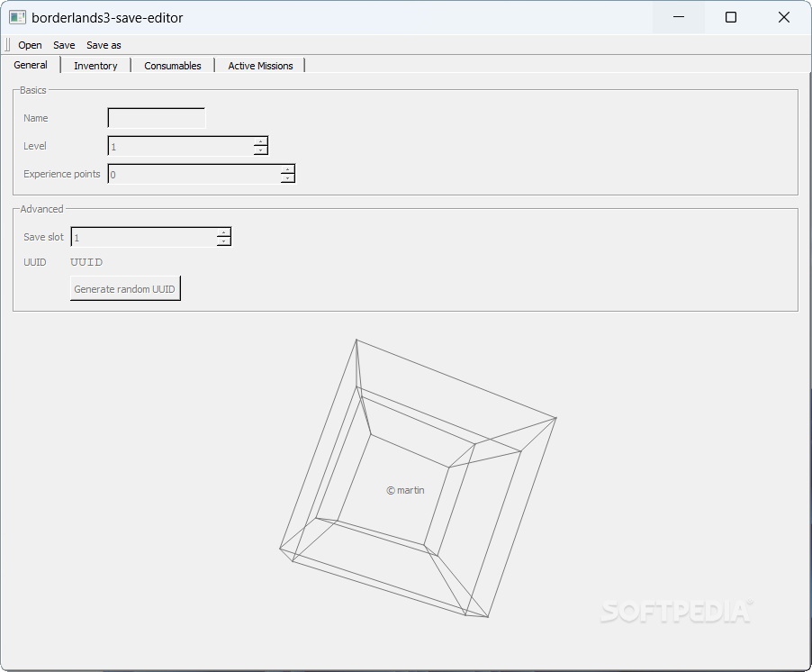The image size is (812, 672).
Task: Increase Level with the up arrow
Action: 260,141
